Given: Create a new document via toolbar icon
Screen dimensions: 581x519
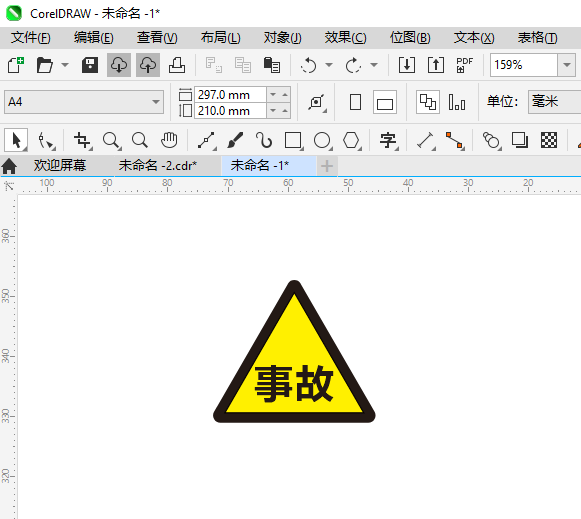Looking at the screenshot, I should (x=16, y=65).
